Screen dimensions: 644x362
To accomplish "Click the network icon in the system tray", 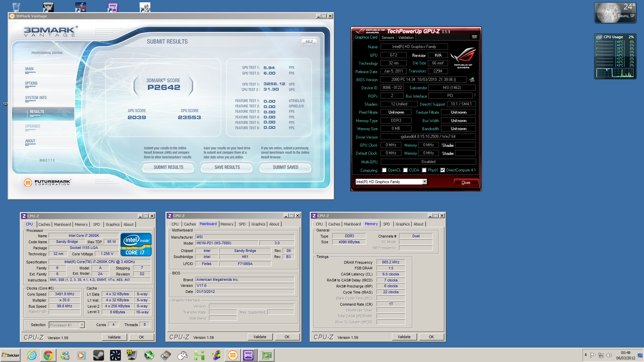I will [x=601, y=355].
